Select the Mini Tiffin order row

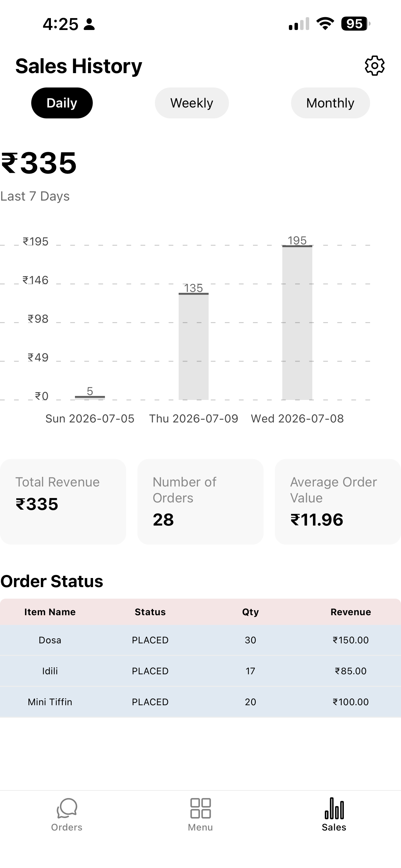[x=200, y=702]
